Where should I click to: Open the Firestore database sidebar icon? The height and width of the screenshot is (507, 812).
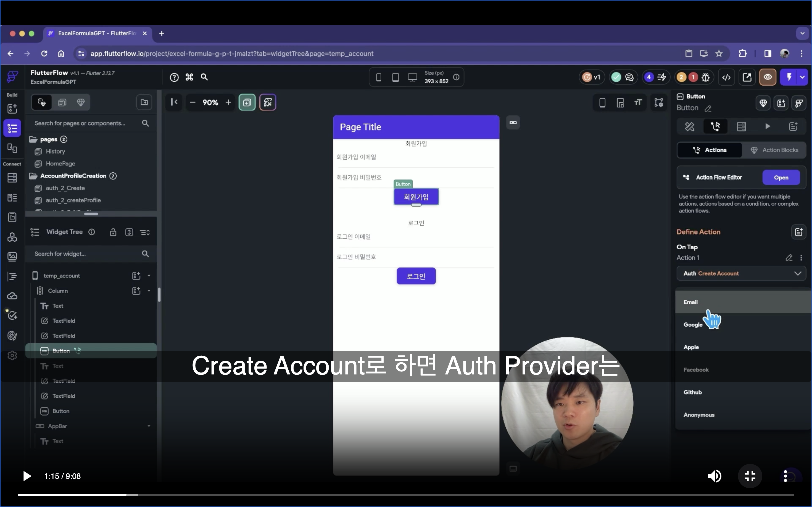pos(12,178)
